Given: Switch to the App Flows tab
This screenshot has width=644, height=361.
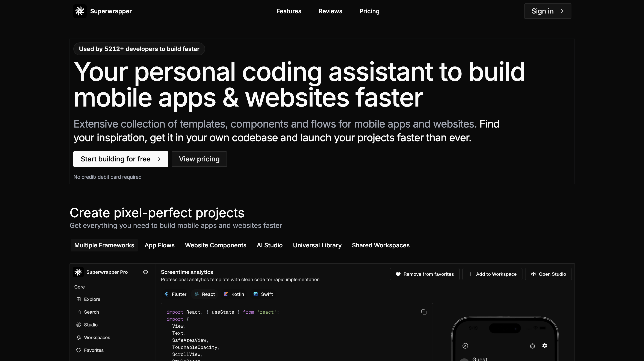Looking at the screenshot, I should click(160, 245).
